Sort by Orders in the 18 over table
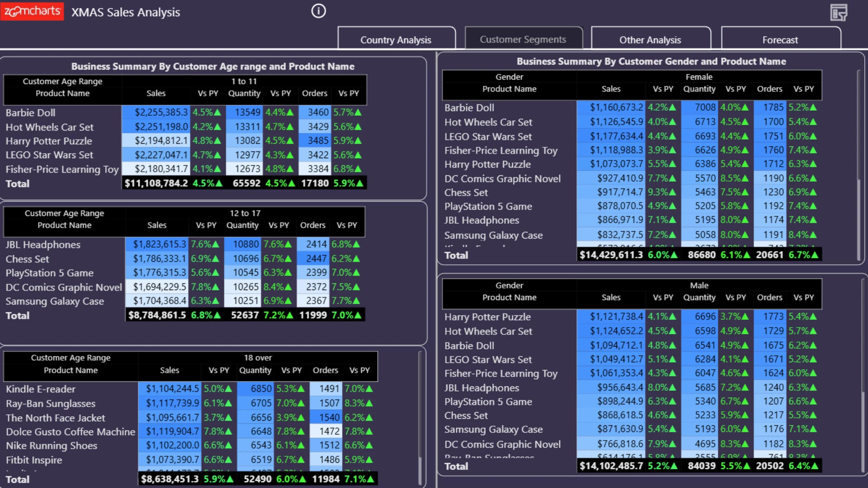The width and height of the screenshot is (868, 488). (325, 370)
